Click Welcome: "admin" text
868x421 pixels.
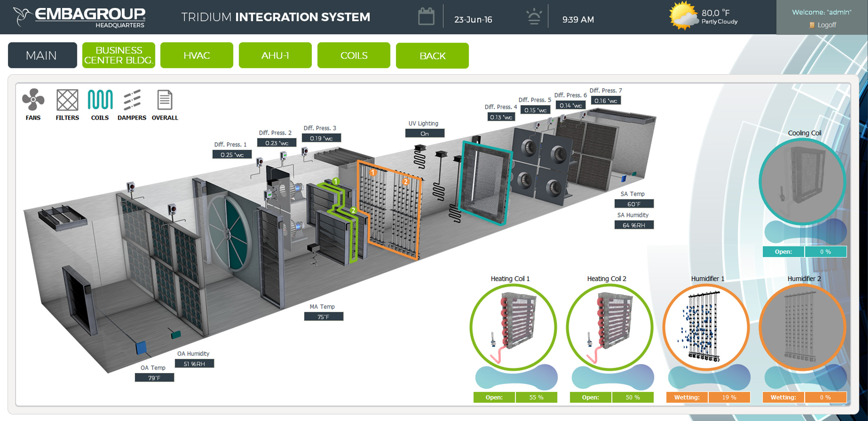tap(821, 12)
